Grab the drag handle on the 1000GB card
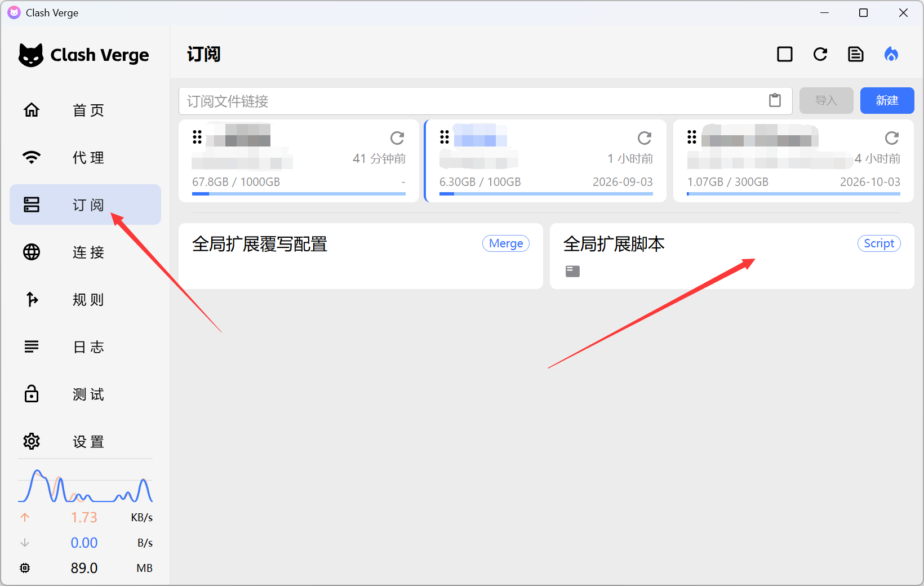 tap(197, 137)
